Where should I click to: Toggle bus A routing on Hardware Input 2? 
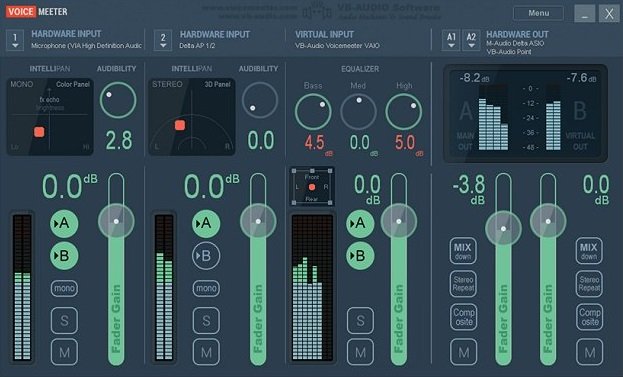(x=206, y=223)
